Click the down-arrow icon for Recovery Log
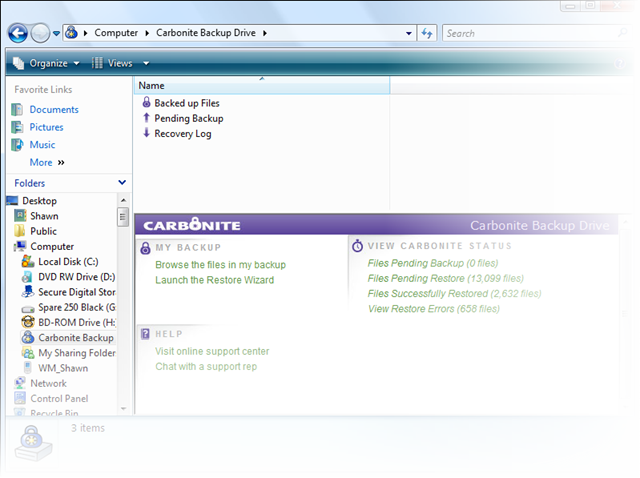 tap(146, 133)
